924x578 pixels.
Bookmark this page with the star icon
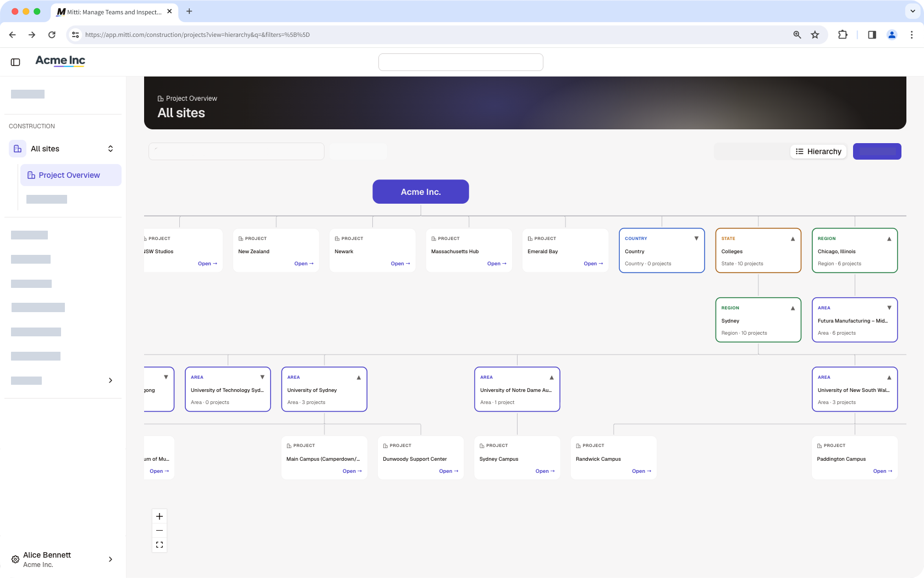815,35
